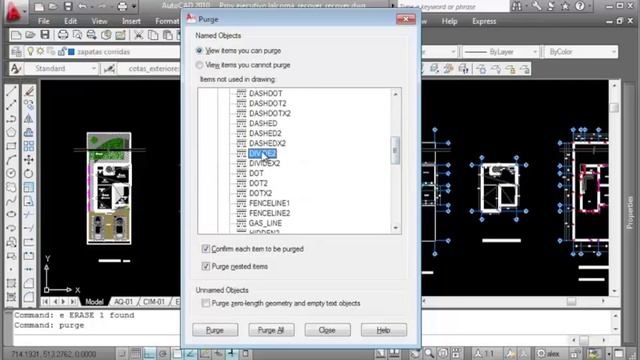This screenshot has width=640, height=360.
Task: Select the Array modify tool
Action: pos(29,146)
